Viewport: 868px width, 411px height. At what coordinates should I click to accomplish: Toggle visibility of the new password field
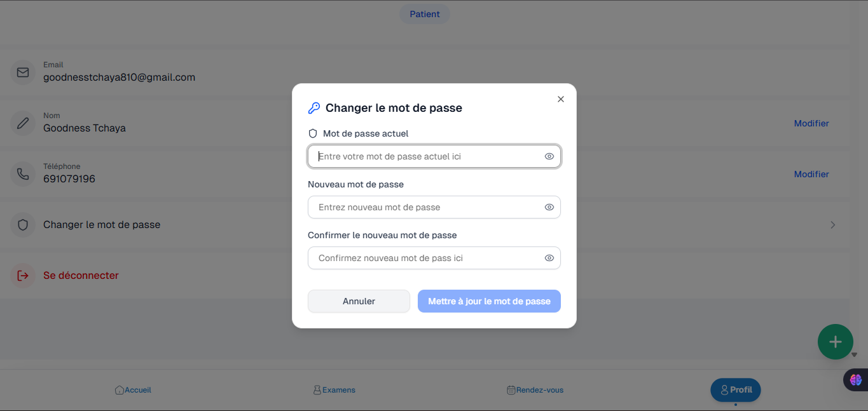(549, 207)
